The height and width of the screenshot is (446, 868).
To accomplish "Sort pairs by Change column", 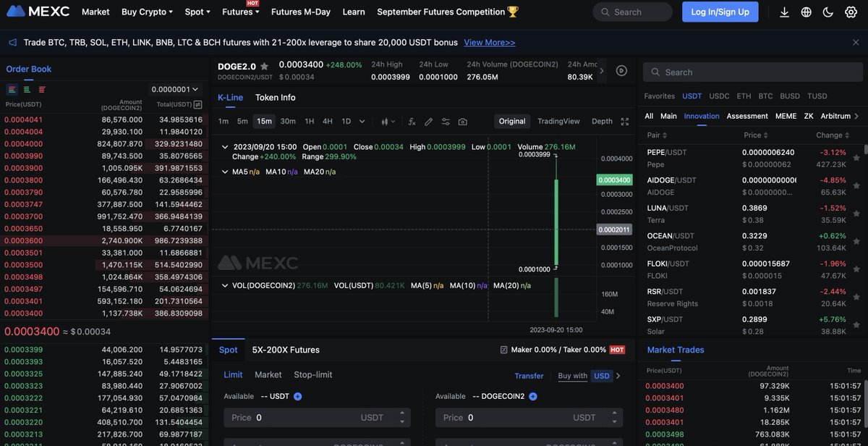I will click(x=833, y=135).
